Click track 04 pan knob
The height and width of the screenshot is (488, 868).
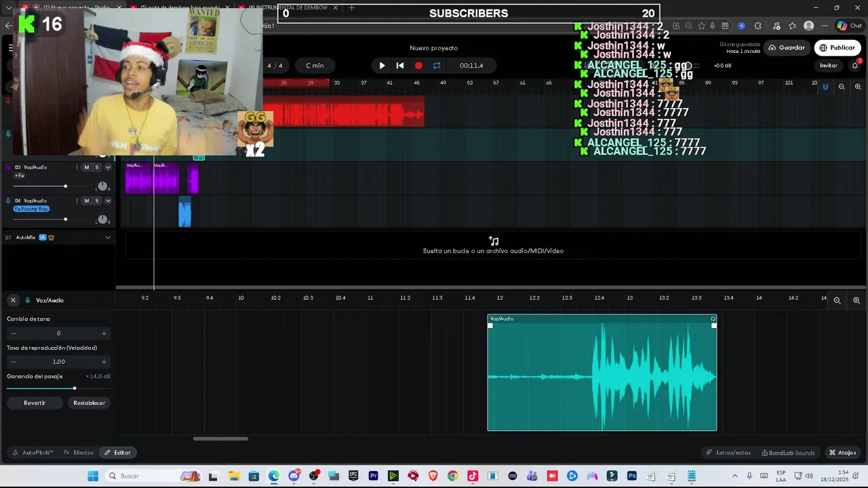102,219
